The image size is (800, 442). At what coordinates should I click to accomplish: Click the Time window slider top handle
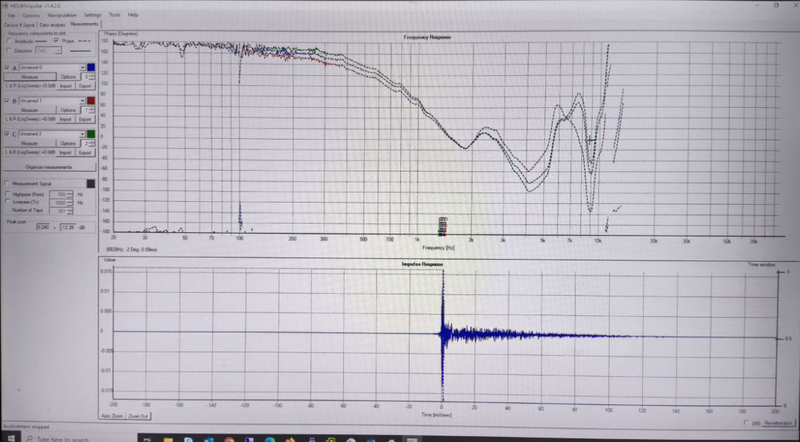click(x=780, y=273)
